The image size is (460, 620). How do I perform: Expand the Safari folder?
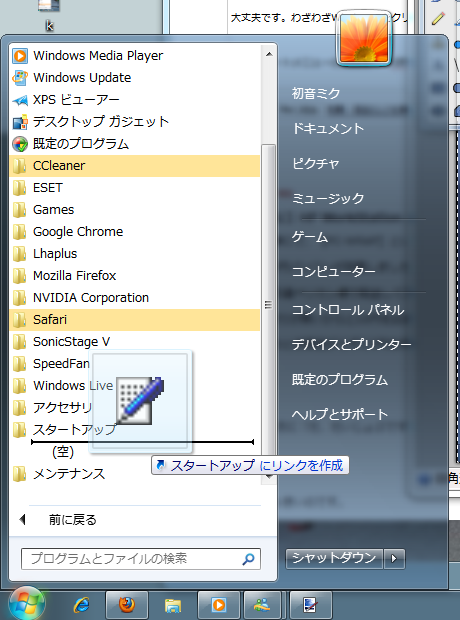click(134, 319)
